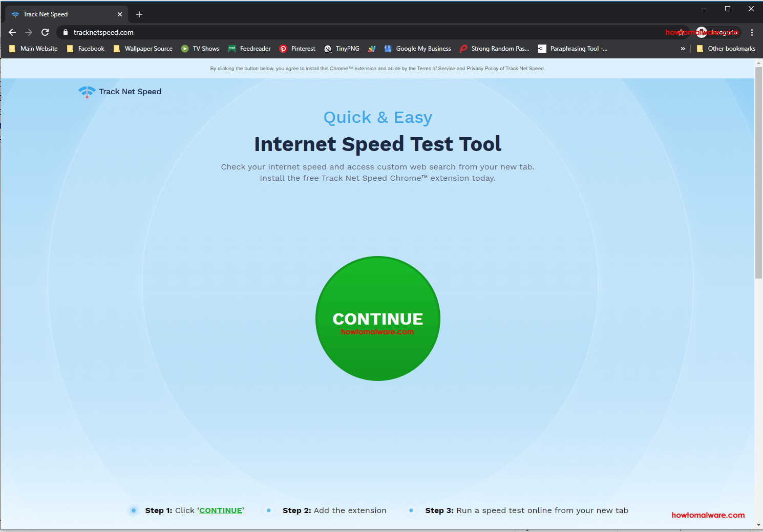This screenshot has height=532, width=763.
Task: Open the TinyPNG bookmark
Action: click(x=342, y=49)
